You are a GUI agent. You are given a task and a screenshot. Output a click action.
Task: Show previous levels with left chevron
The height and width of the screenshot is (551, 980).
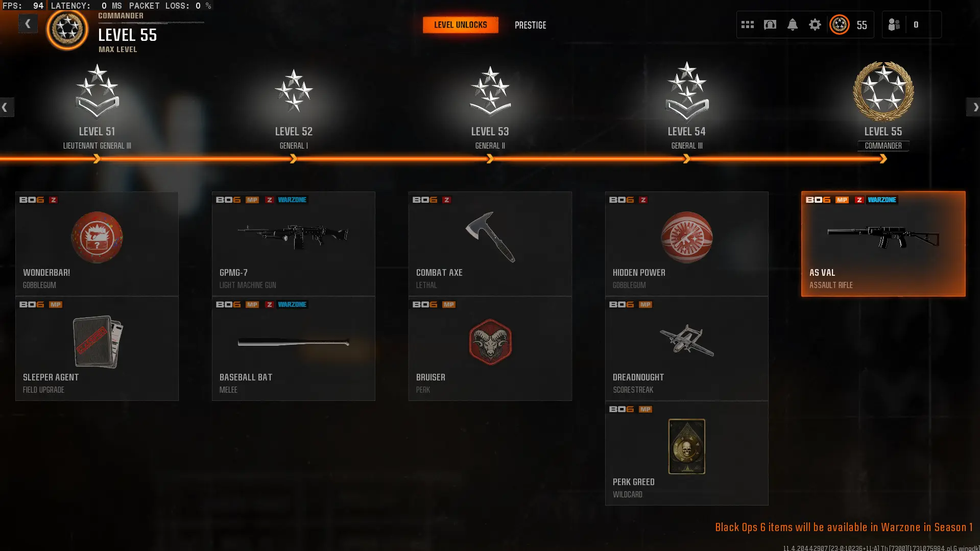pyautogui.click(x=6, y=107)
